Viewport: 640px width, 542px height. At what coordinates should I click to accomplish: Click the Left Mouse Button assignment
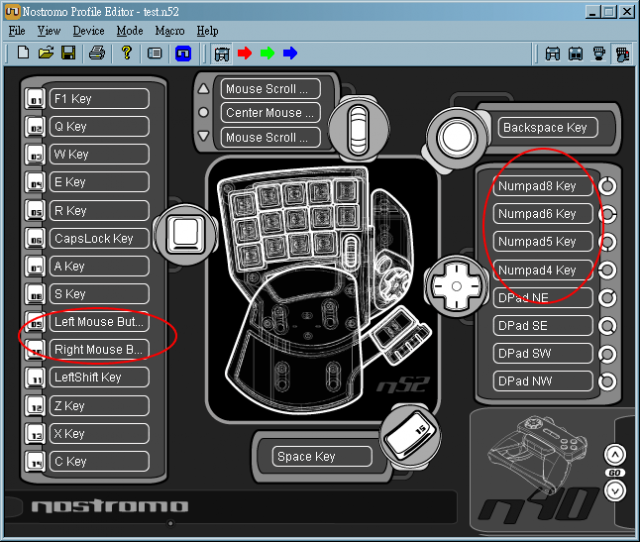(x=99, y=322)
